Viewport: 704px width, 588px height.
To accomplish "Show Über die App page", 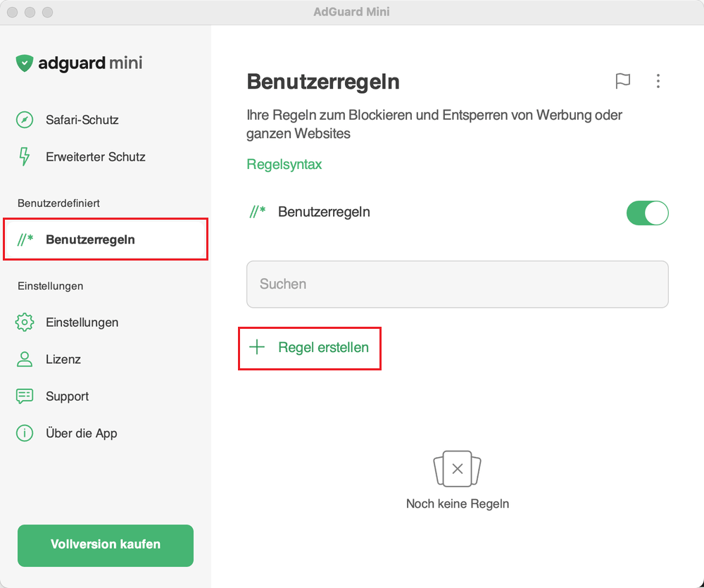I will click(x=106, y=433).
